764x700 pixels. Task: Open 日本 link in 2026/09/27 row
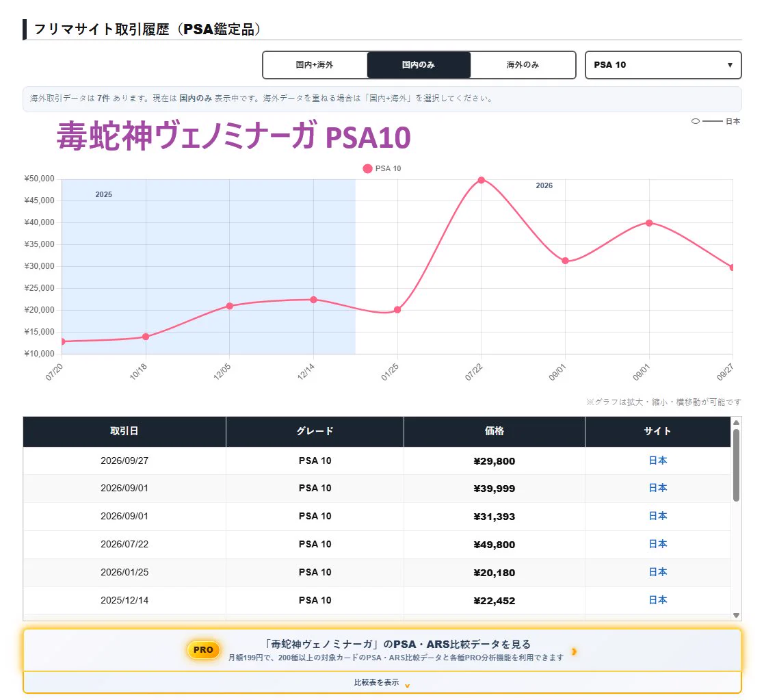click(x=657, y=461)
